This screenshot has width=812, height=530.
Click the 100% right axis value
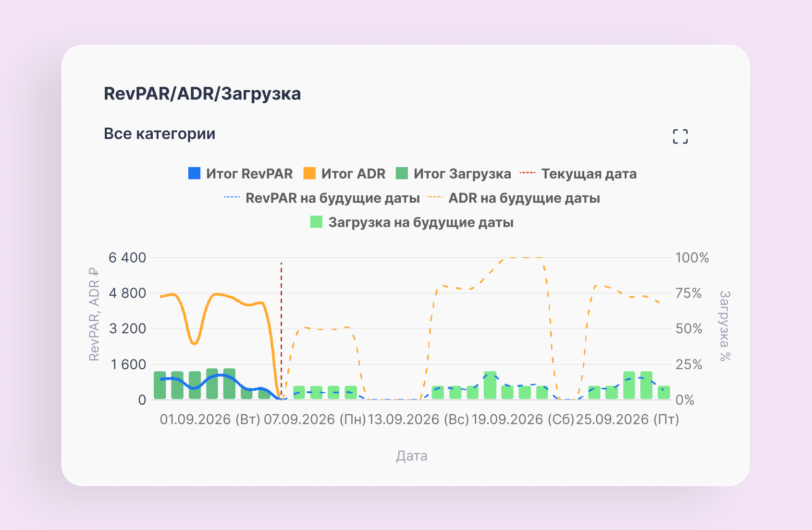click(x=692, y=258)
